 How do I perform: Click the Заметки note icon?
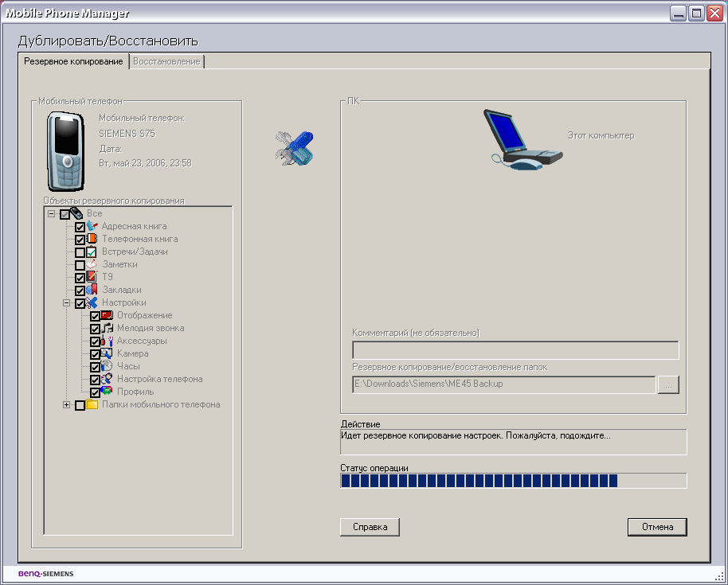click(x=92, y=264)
